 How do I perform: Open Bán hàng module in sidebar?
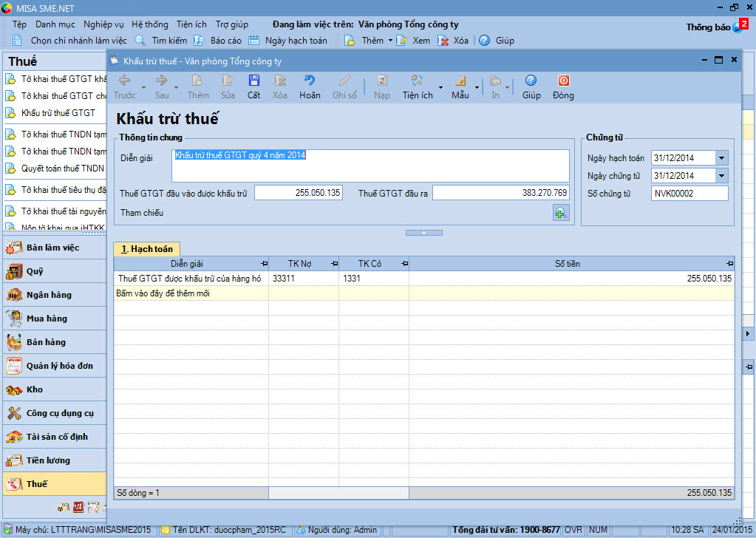pos(46,342)
